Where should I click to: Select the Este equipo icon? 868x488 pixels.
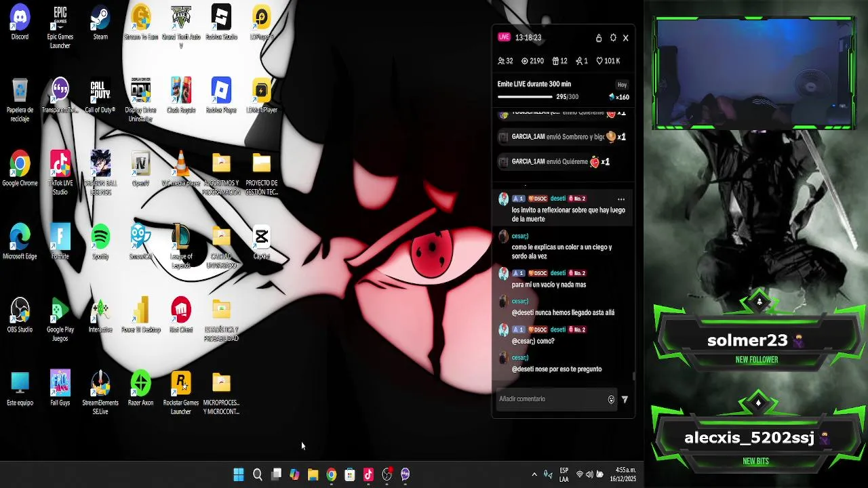[20, 389]
